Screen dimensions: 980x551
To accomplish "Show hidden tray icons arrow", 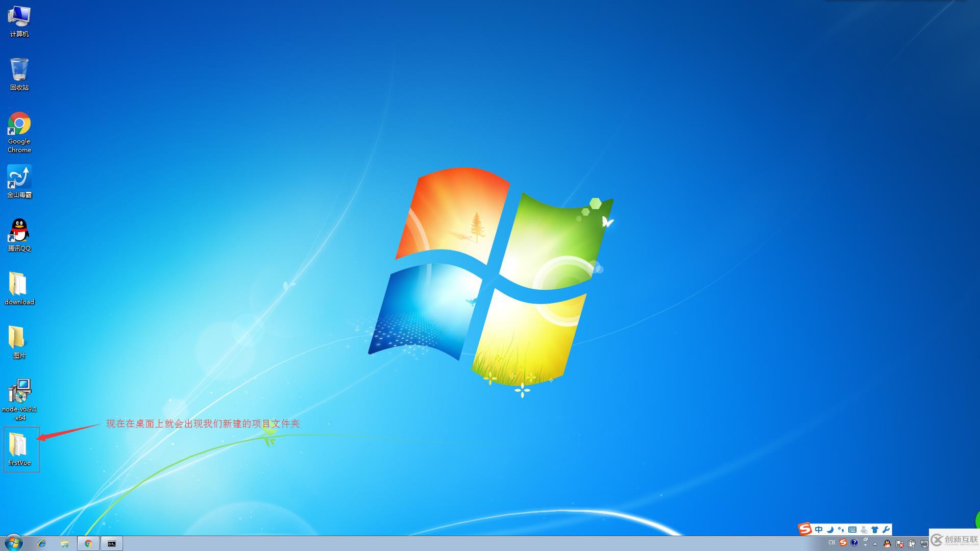I will [x=875, y=544].
